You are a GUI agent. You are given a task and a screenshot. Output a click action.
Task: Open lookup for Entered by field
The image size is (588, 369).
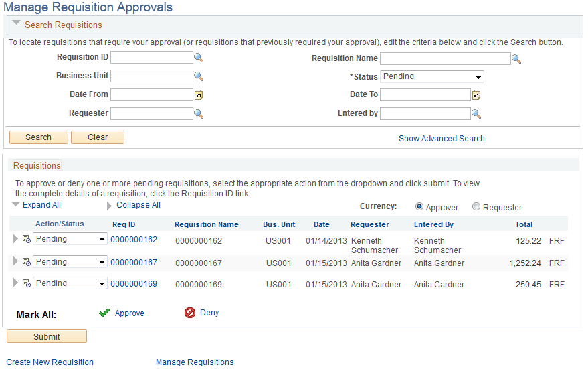tap(476, 114)
